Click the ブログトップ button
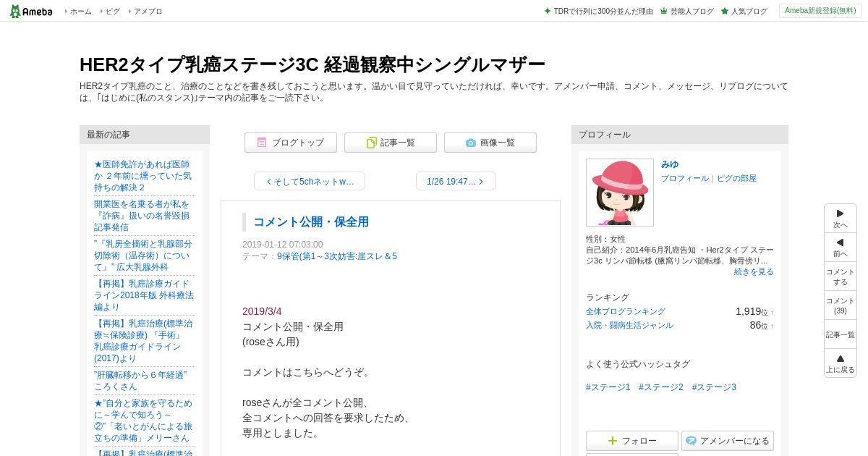The width and height of the screenshot is (868, 456). 291,143
